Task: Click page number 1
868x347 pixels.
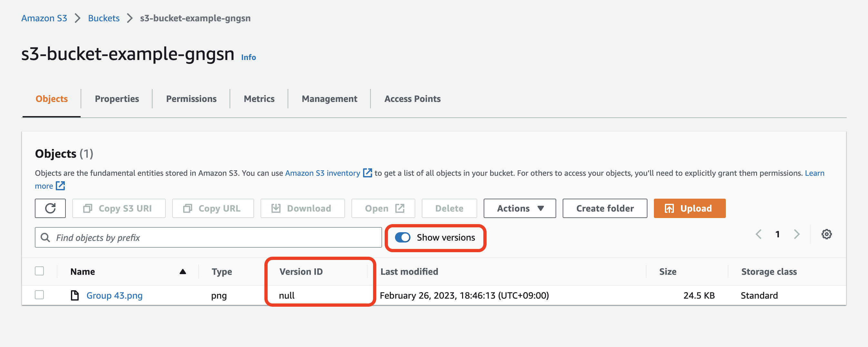Action: (x=777, y=234)
